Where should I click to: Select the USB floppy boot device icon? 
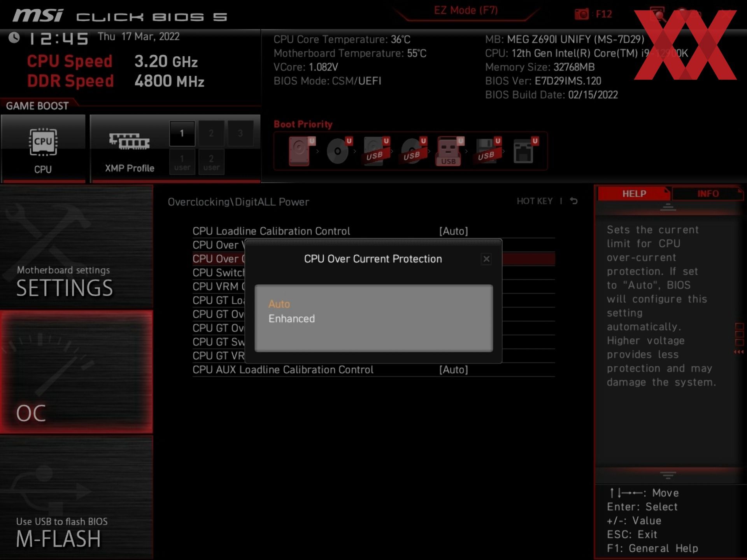[487, 151]
